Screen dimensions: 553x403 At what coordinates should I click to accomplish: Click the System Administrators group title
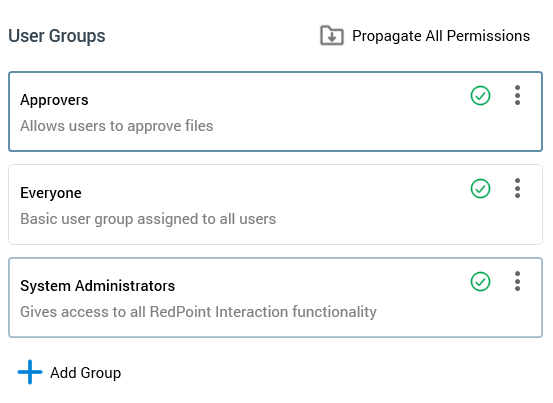pos(97,286)
